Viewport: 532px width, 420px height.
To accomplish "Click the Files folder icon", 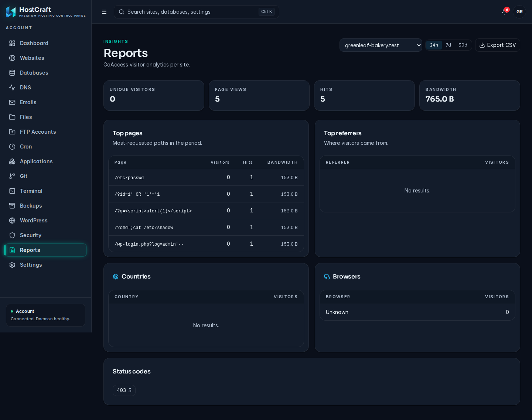I will (12, 117).
